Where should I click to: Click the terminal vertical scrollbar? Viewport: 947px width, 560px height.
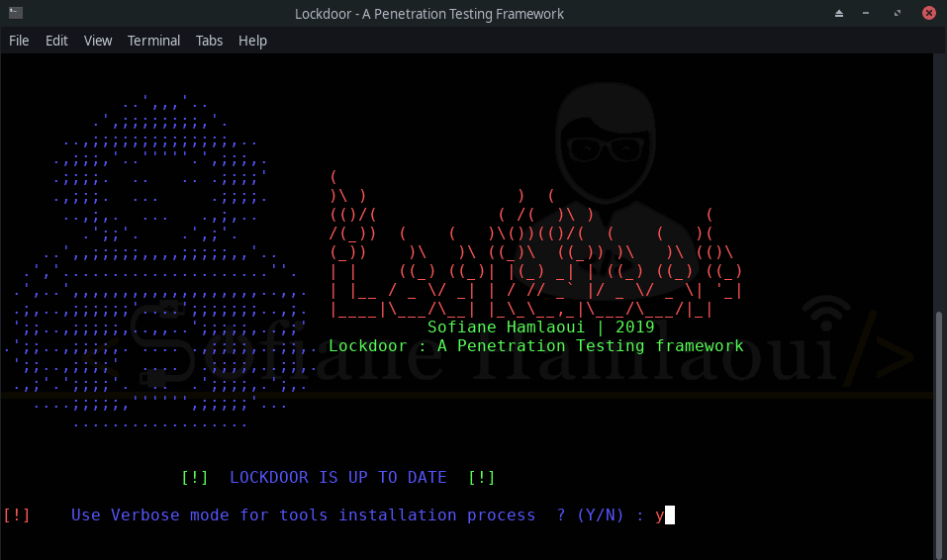click(938, 433)
